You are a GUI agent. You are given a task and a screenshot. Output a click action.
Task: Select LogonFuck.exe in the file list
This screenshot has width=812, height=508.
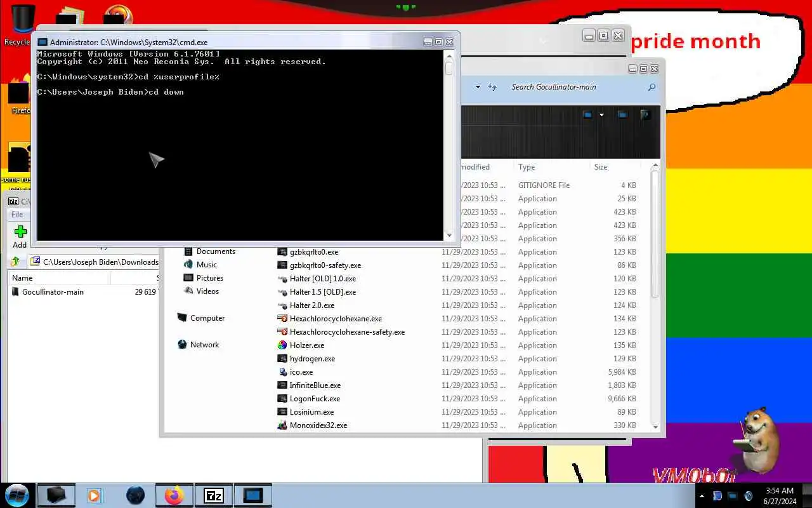[315, 399]
